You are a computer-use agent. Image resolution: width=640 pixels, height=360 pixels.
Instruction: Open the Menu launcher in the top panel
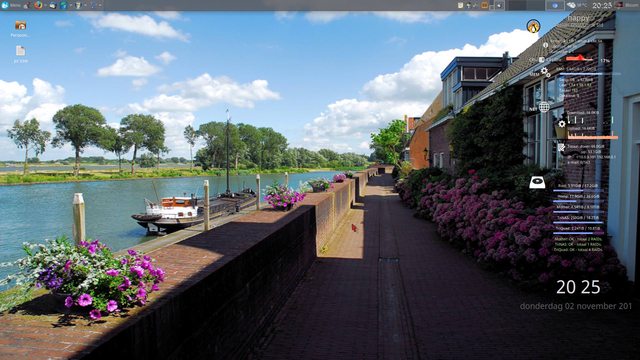coord(11,5)
